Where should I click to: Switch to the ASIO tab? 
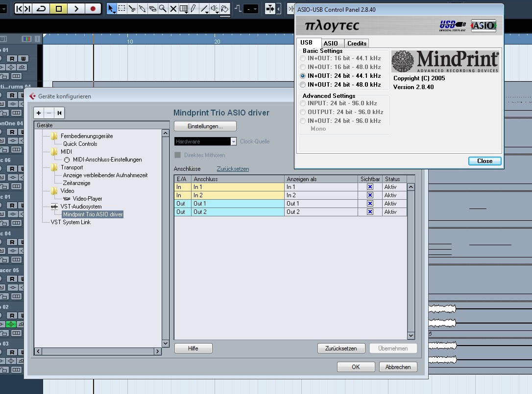coord(331,44)
